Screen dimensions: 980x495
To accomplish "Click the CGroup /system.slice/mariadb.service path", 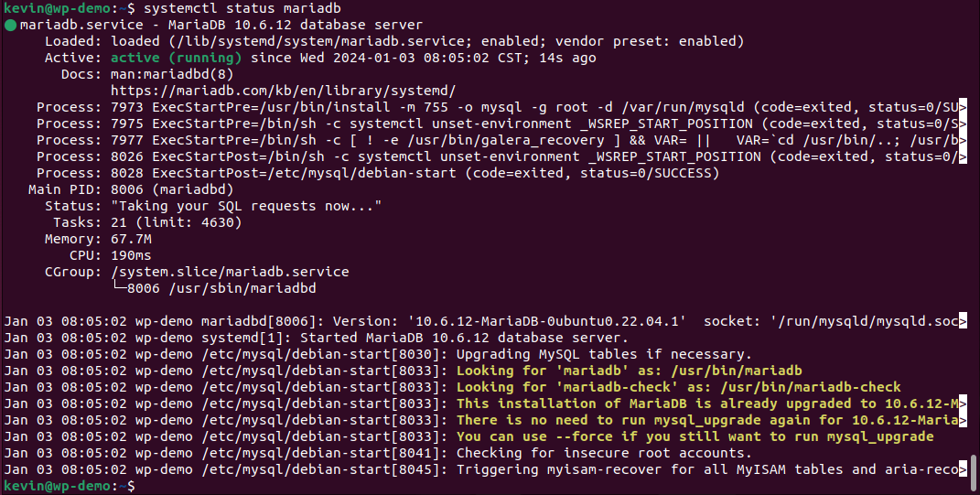I will click(230, 272).
